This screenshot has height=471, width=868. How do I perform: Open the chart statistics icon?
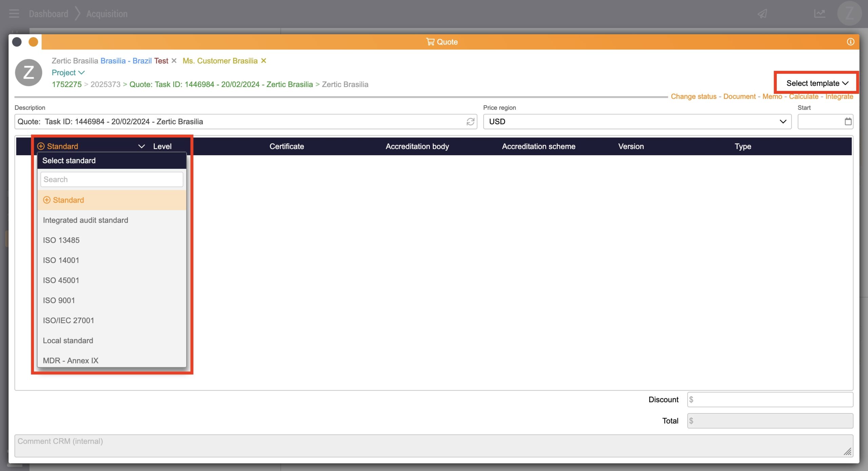tap(819, 14)
